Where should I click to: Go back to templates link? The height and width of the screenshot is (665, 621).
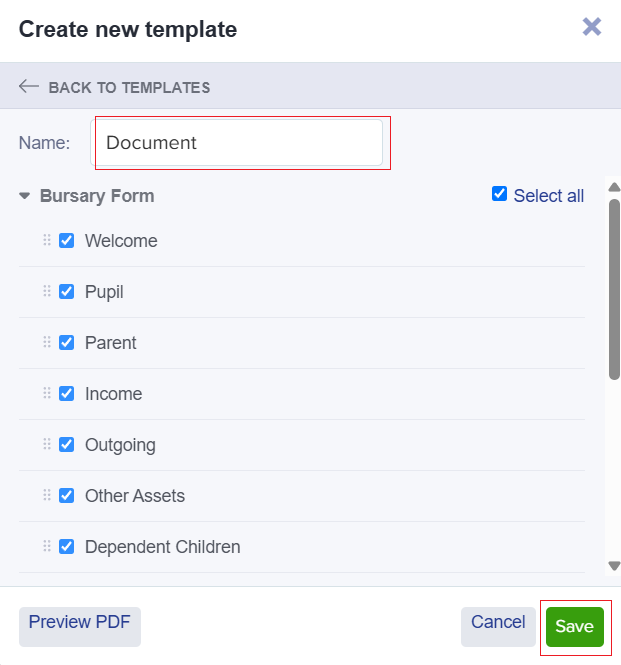pyautogui.click(x=129, y=87)
